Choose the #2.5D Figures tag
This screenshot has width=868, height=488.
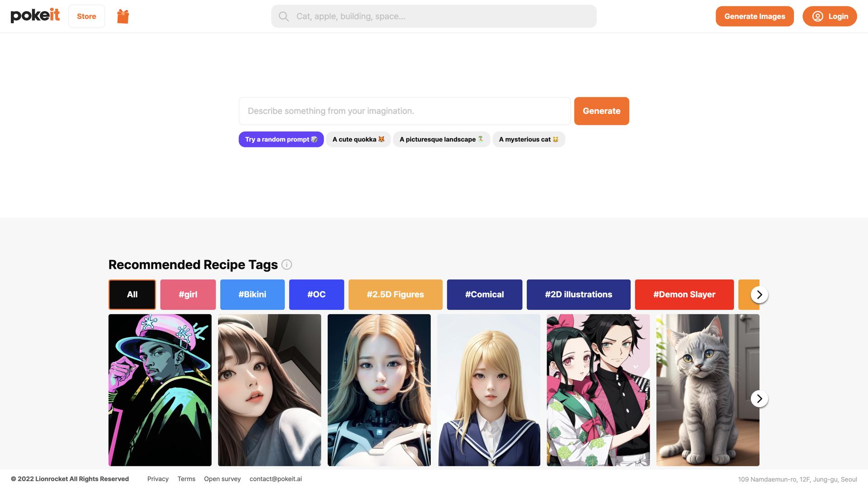click(395, 295)
